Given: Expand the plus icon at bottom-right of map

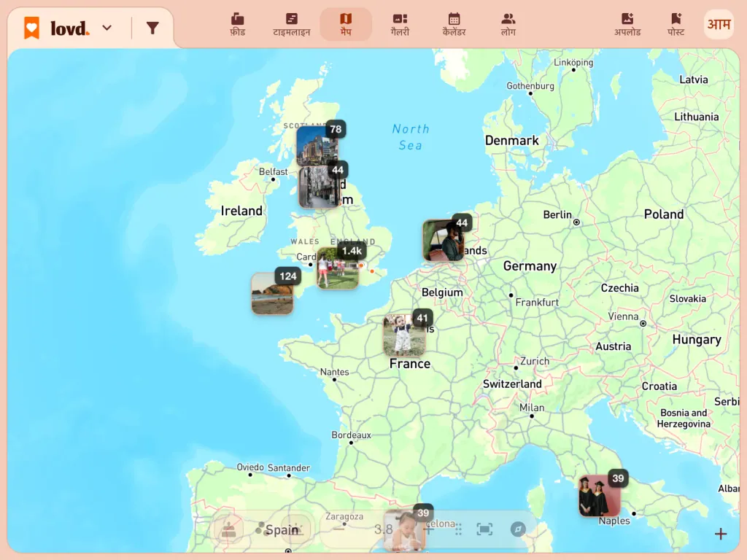Looking at the screenshot, I should click(720, 534).
